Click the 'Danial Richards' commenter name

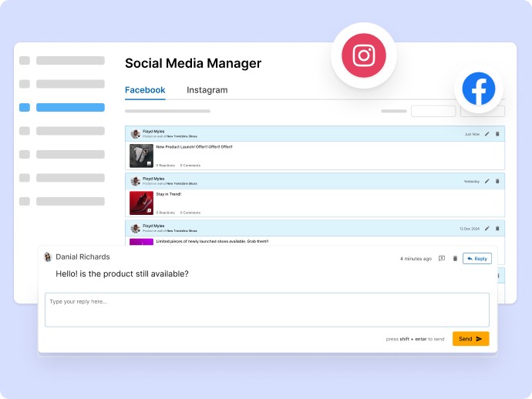82,257
